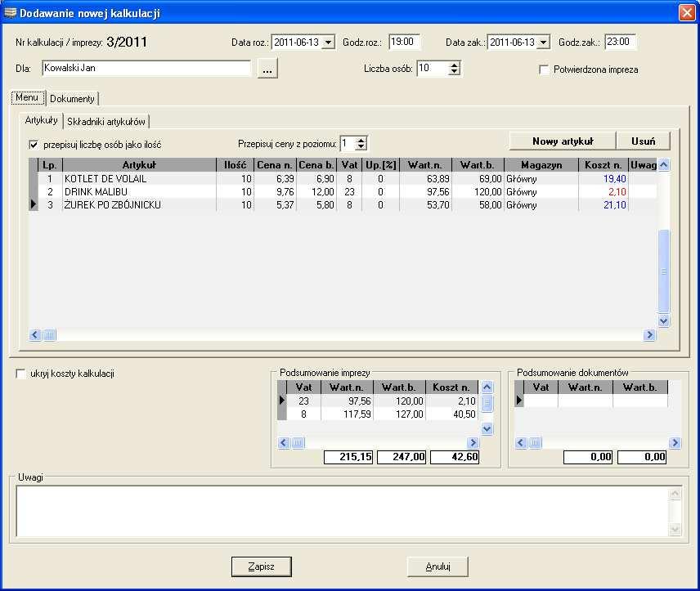Click the Dla customer name field

coord(146,69)
